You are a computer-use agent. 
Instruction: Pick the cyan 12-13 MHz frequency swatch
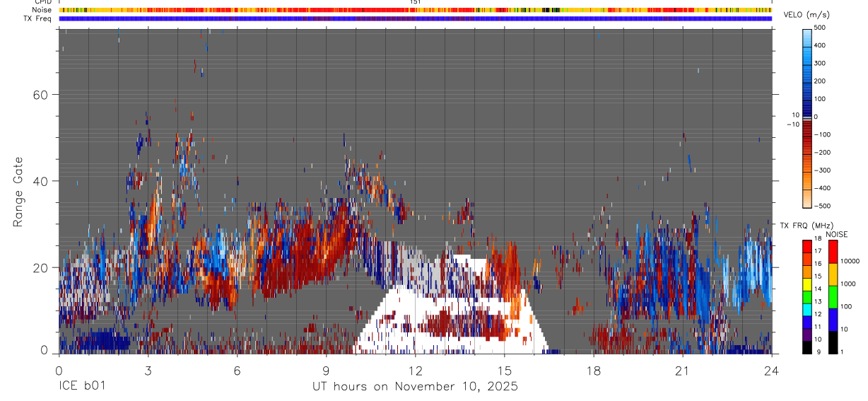tap(807, 308)
